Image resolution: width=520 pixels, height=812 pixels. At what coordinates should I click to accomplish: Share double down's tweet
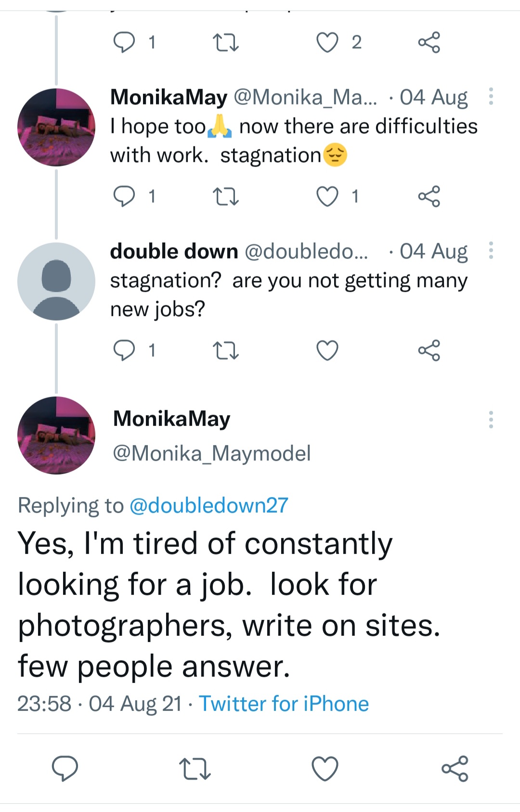click(429, 350)
